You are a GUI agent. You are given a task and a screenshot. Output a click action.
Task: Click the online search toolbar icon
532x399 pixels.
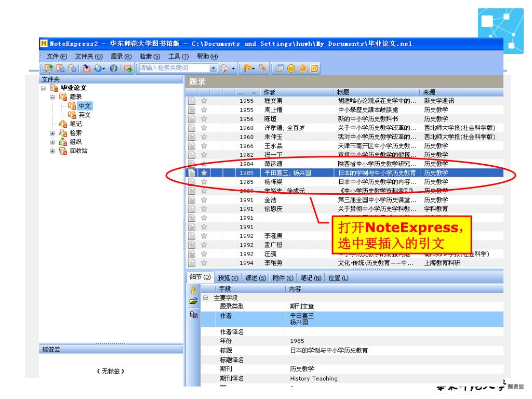pos(98,68)
